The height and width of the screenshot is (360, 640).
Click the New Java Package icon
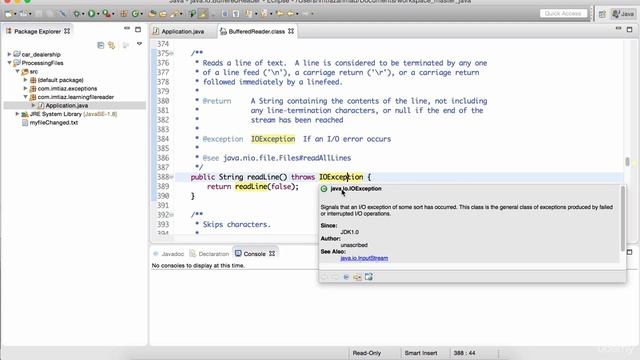123,14
